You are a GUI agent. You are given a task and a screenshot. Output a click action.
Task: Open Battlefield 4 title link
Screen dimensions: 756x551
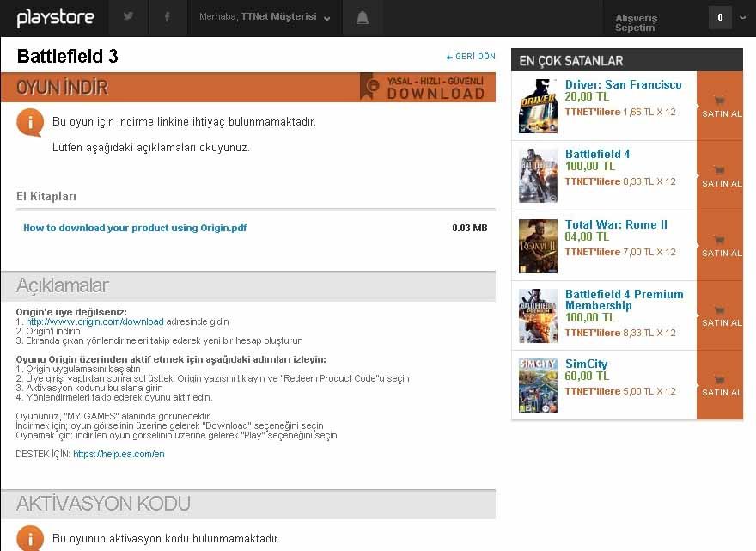pos(597,155)
